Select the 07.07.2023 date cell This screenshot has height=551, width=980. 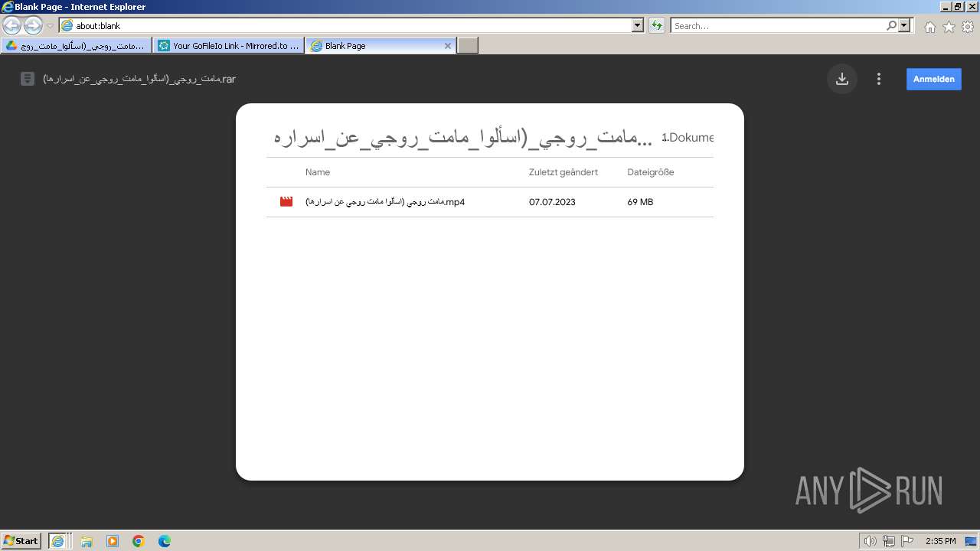tap(552, 202)
